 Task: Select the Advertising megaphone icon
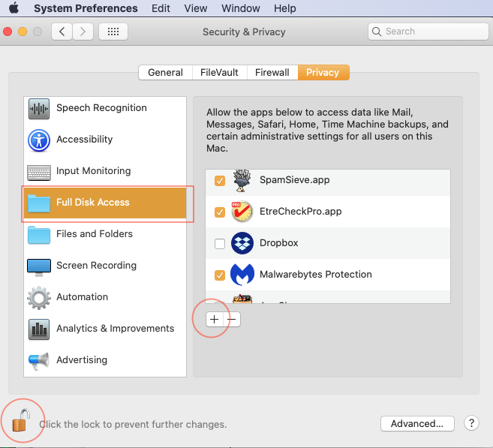[39, 361]
